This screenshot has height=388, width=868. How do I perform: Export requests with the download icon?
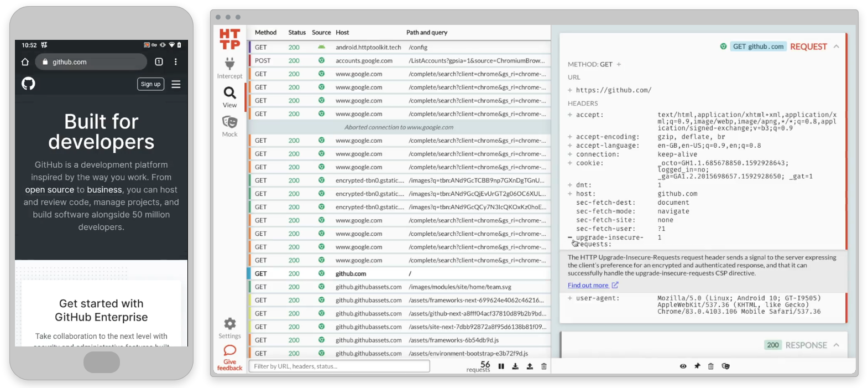[515, 366]
